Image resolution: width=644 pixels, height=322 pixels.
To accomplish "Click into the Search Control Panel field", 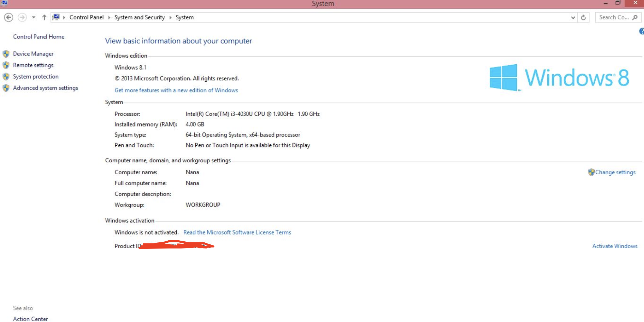I will [x=613, y=17].
